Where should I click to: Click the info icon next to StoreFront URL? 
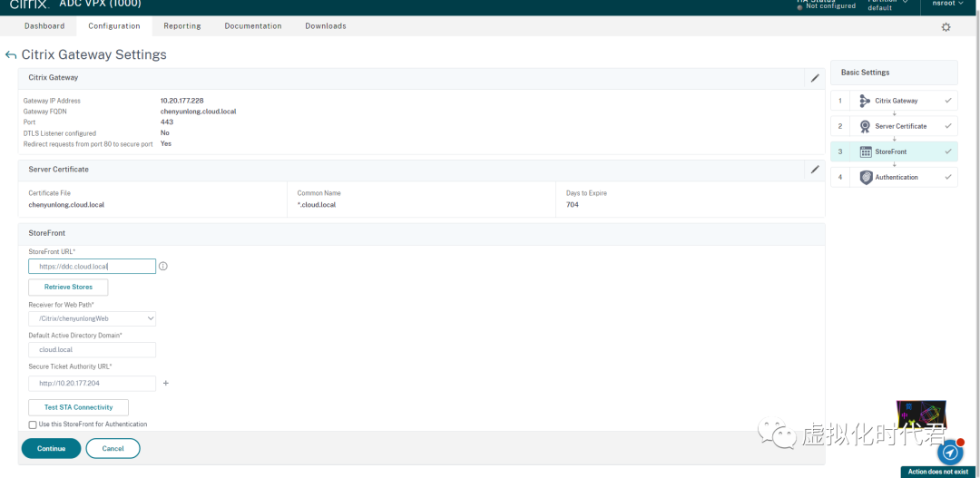click(x=163, y=266)
